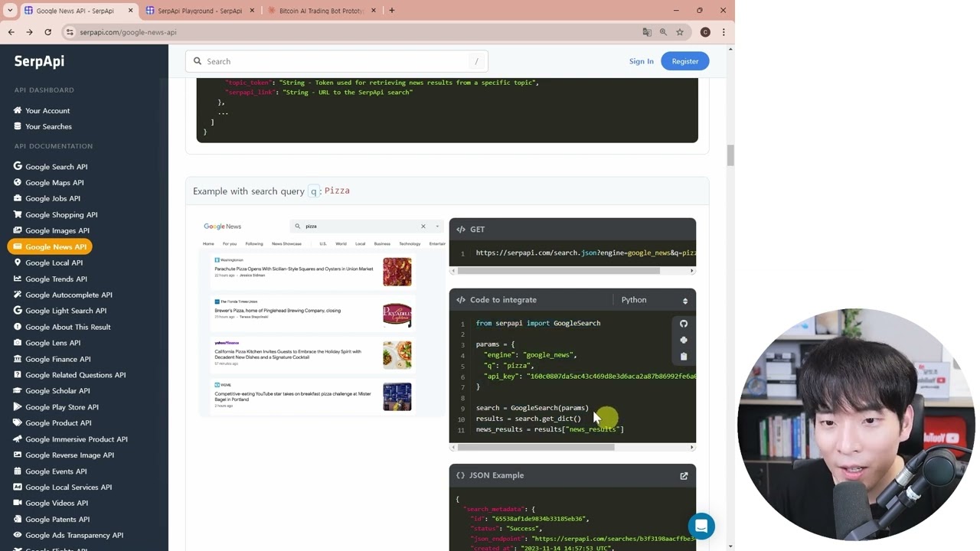
Task: Click the Python code horizontal scrollbar
Action: tap(536, 447)
